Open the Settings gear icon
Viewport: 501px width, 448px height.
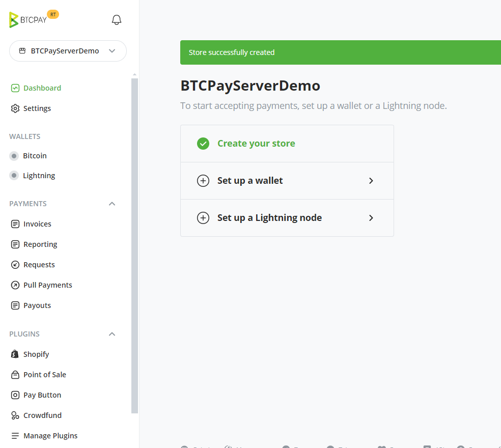15,108
